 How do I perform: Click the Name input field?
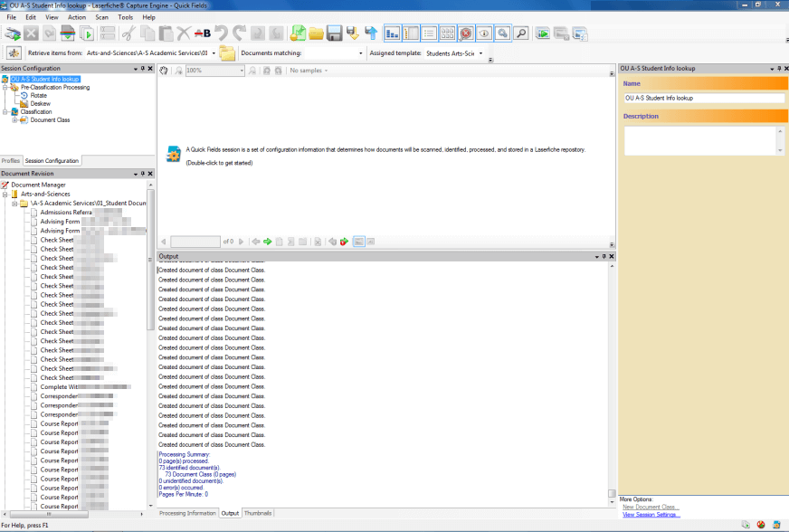tap(703, 98)
